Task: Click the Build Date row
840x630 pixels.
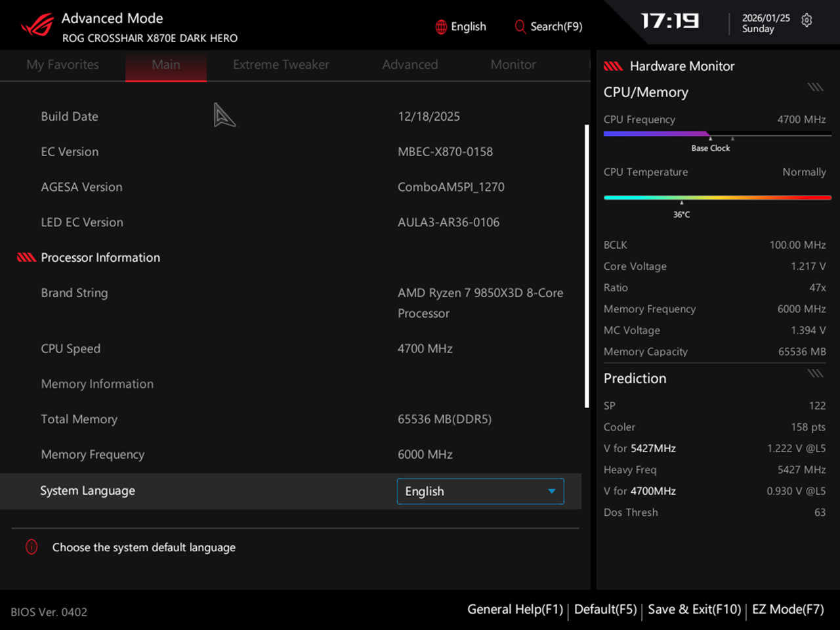Action: pyautogui.click(x=291, y=116)
